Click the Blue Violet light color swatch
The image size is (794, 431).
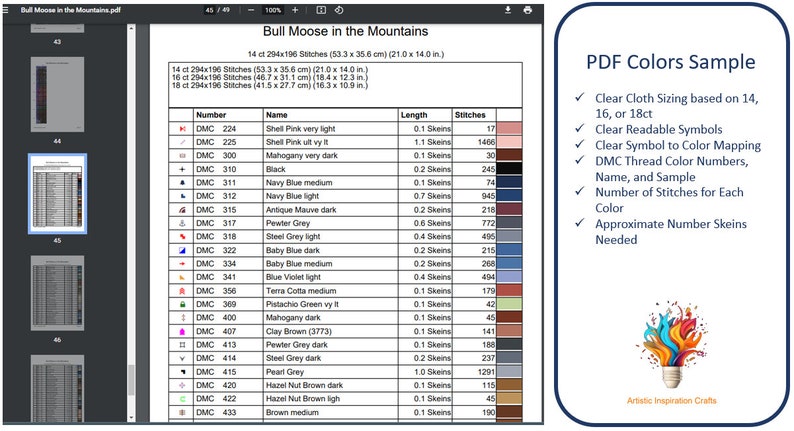click(509, 277)
